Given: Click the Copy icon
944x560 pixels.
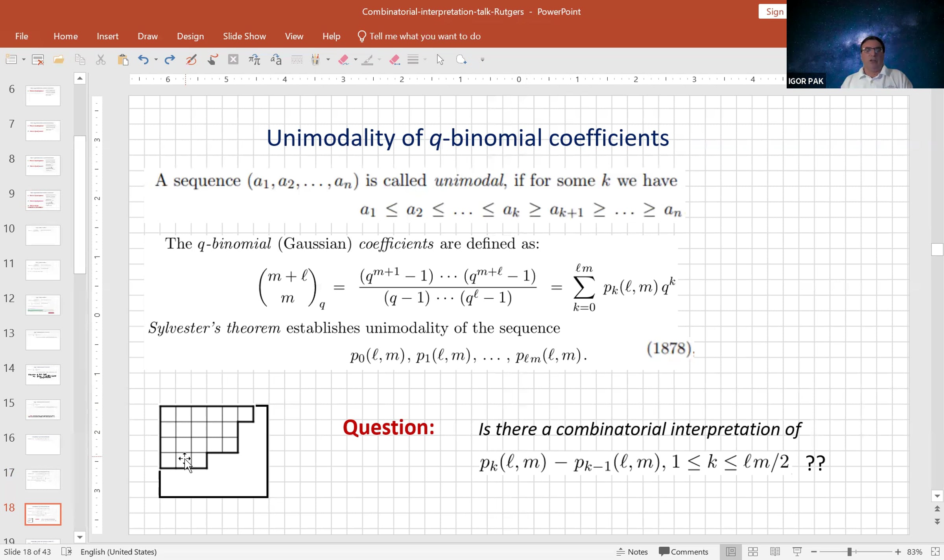Looking at the screenshot, I should [x=80, y=60].
